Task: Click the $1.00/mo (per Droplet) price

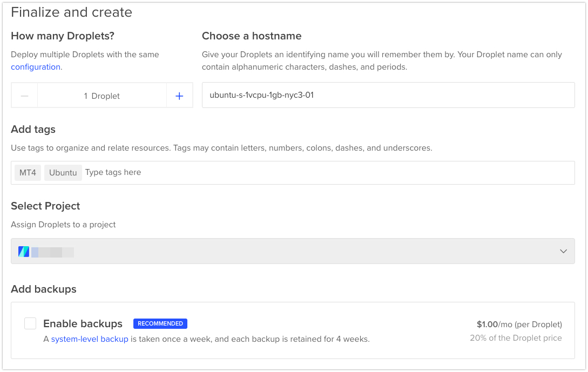Action: coord(519,324)
